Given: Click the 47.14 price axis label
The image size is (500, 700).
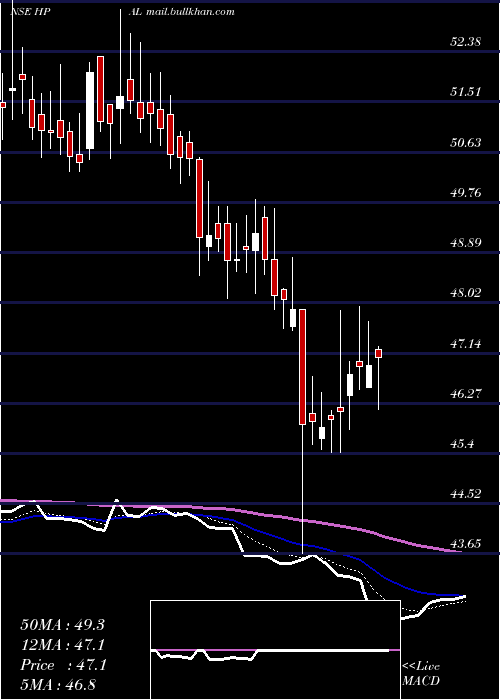Looking at the screenshot, I should (x=465, y=344).
